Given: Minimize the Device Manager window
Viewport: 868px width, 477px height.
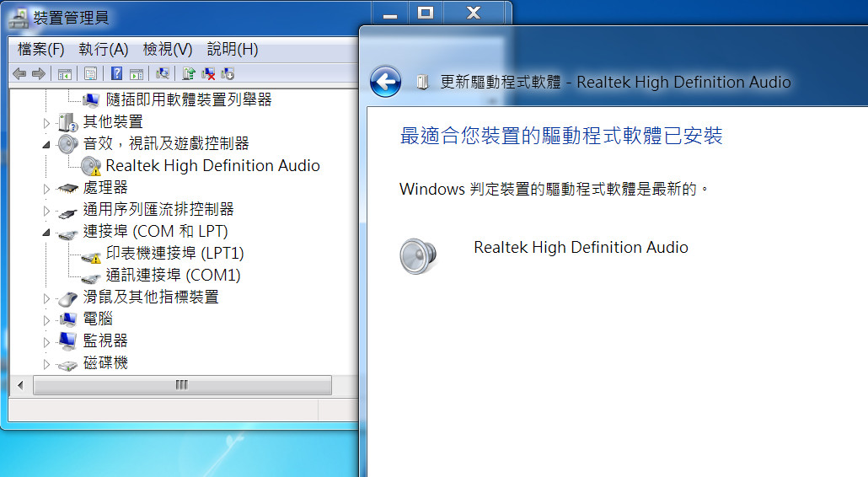Looking at the screenshot, I should tap(390, 13).
